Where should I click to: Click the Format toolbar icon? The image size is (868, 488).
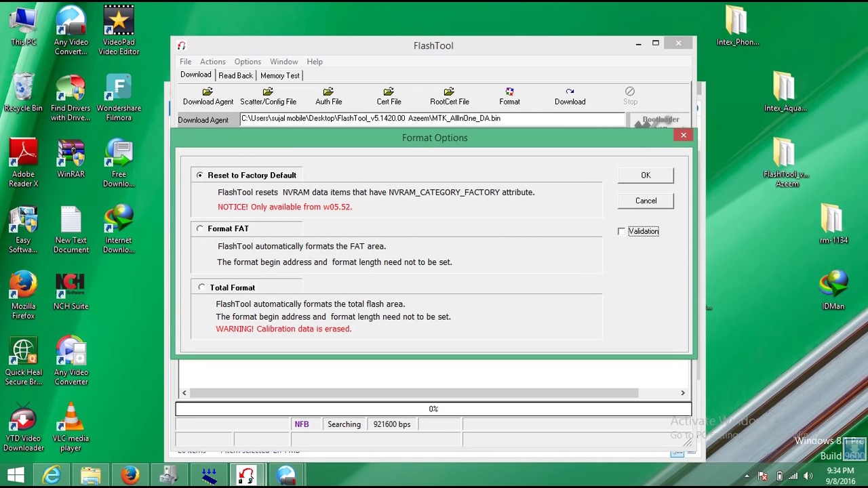click(509, 96)
